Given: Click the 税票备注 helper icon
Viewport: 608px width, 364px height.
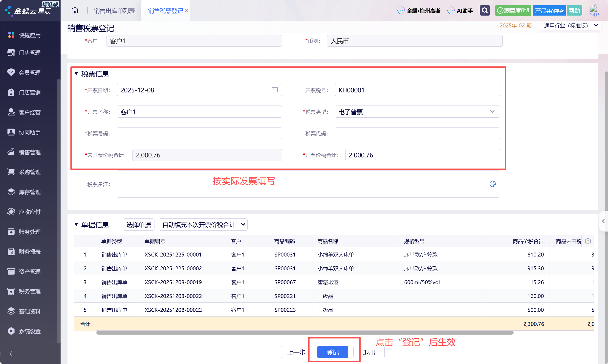Looking at the screenshot, I should 493,184.
